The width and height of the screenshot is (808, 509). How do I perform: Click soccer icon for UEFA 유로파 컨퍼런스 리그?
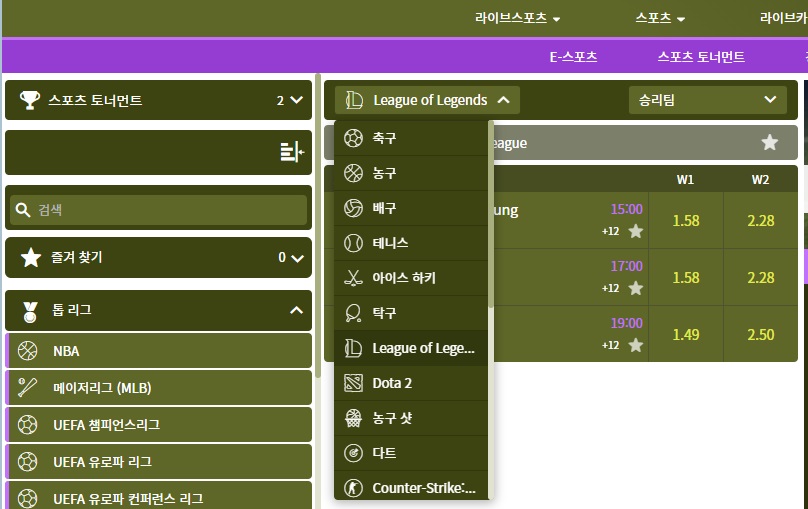click(27, 498)
